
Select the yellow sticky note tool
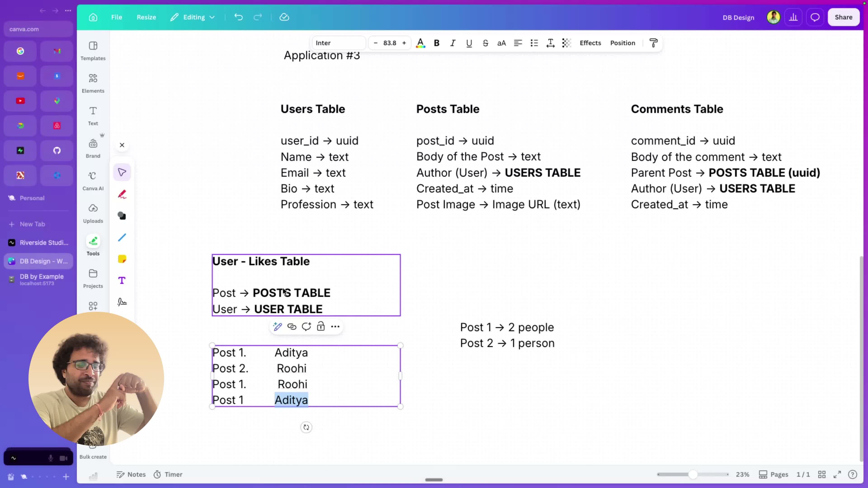pyautogui.click(x=122, y=259)
